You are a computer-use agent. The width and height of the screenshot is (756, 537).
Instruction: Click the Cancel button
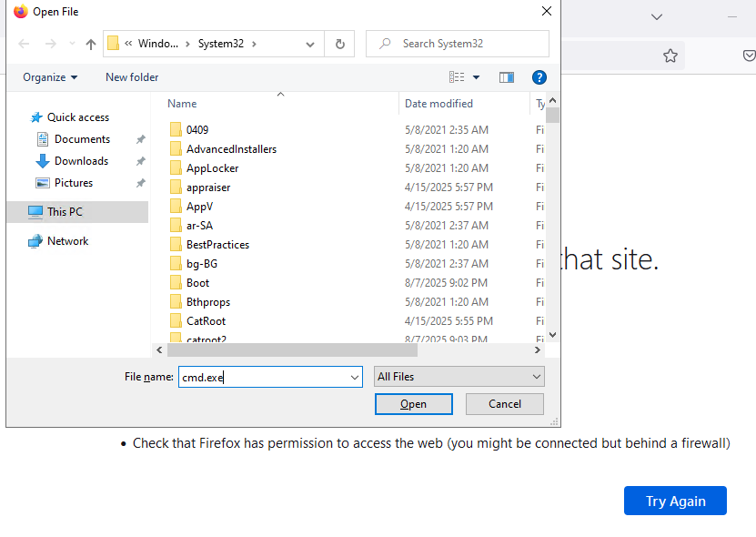coord(505,404)
